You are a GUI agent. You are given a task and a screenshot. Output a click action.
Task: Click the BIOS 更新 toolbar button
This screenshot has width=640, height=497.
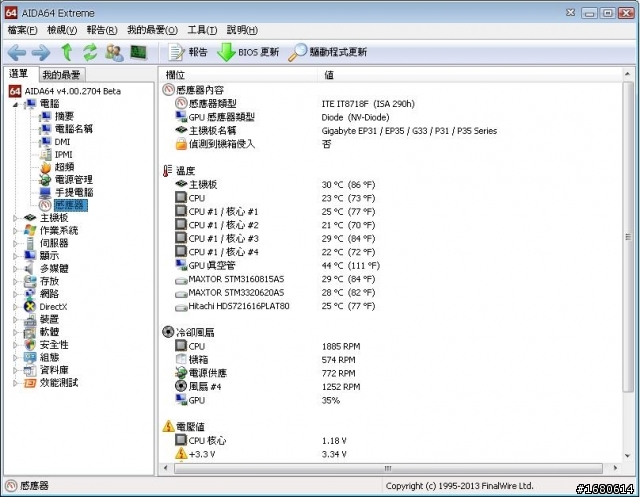(x=248, y=52)
